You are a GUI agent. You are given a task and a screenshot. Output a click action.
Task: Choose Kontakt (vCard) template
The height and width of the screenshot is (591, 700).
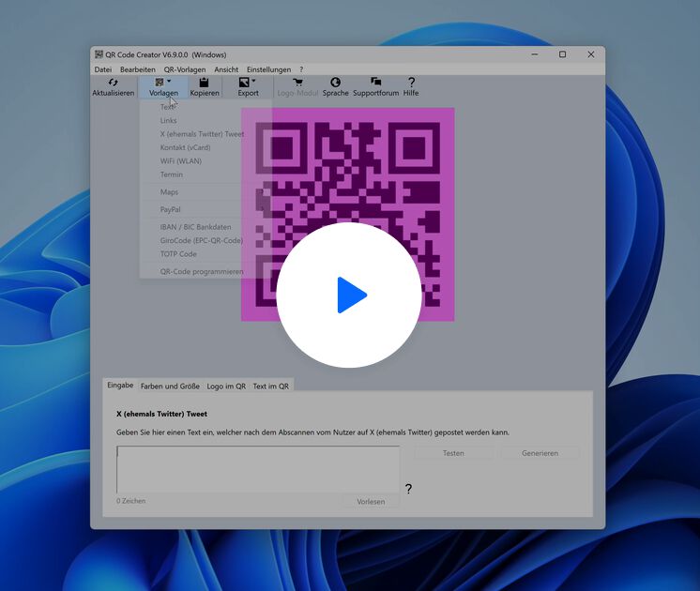[x=205, y=147]
